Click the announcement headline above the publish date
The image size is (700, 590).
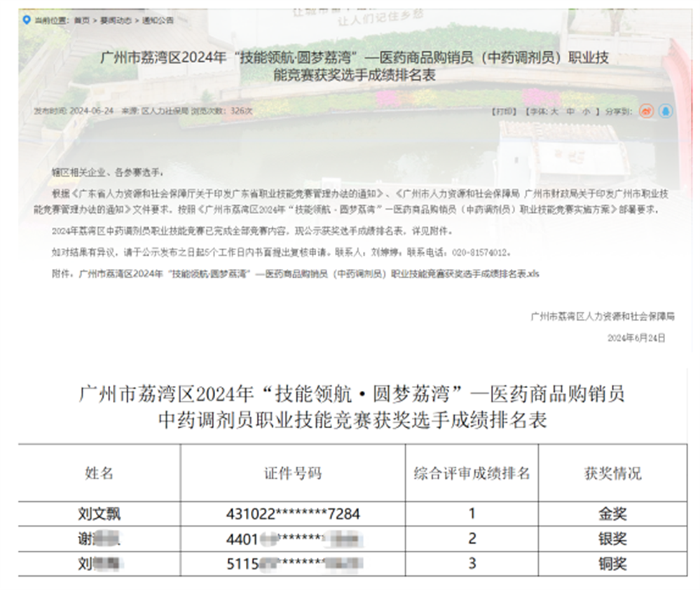click(355, 66)
